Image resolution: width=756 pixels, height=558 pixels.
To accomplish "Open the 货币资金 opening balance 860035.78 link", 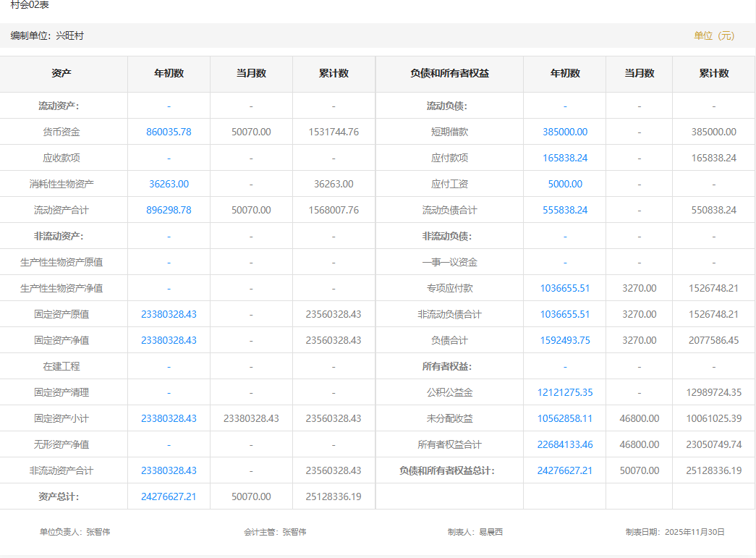I will pyautogui.click(x=169, y=132).
